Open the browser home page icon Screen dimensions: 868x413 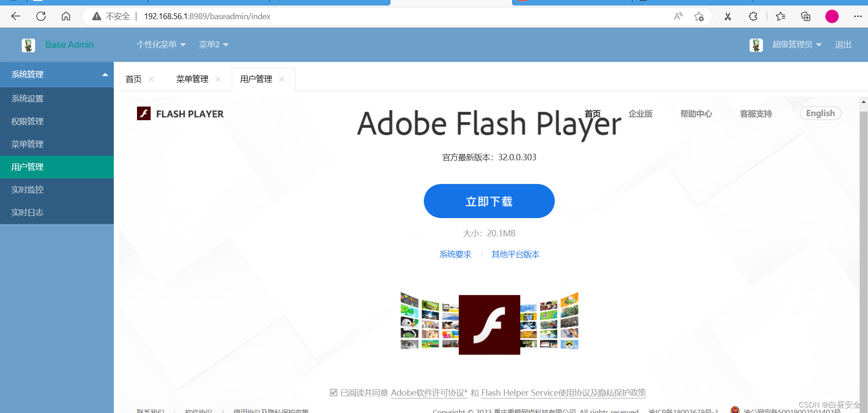click(x=66, y=16)
